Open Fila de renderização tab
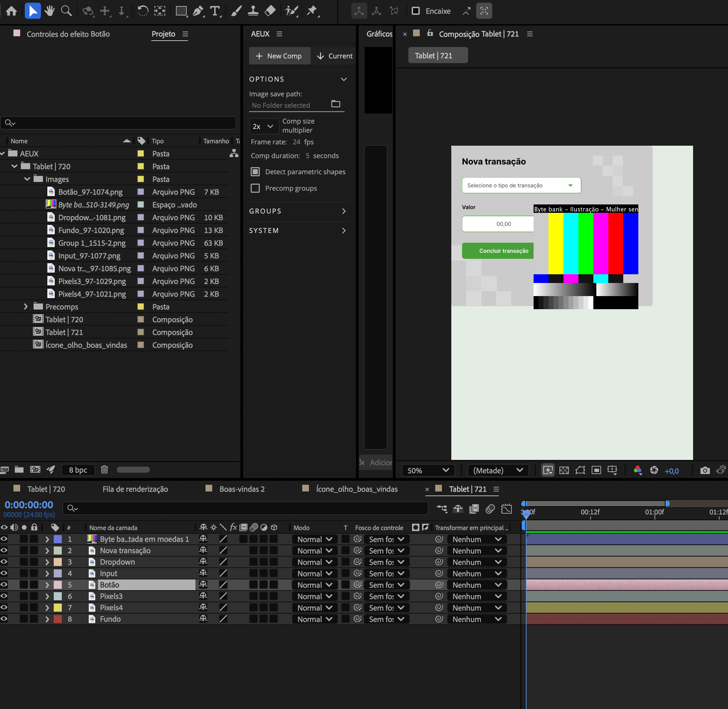This screenshot has width=728, height=709. coord(135,489)
